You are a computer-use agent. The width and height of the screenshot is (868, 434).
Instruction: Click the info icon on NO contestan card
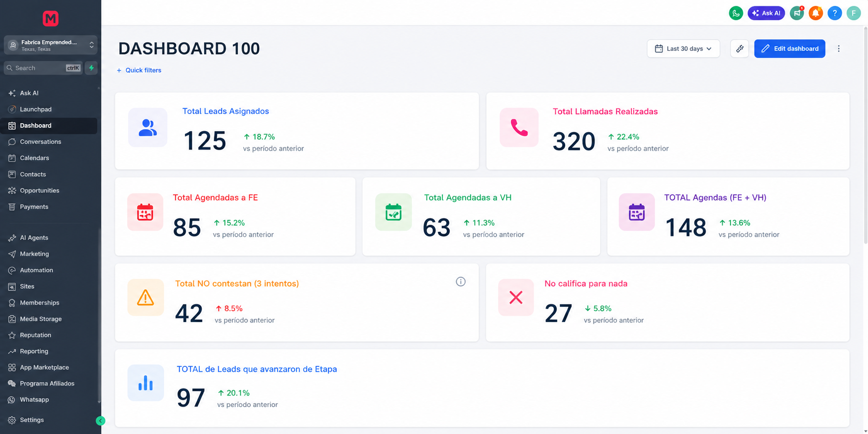pyautogui.click(x=460, y=281)
